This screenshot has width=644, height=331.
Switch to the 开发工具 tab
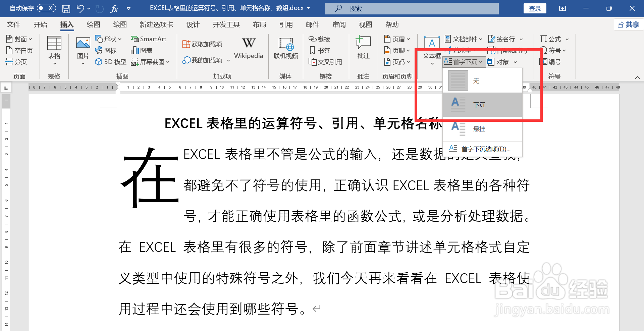pyautogui.click(x=226, y=24)
